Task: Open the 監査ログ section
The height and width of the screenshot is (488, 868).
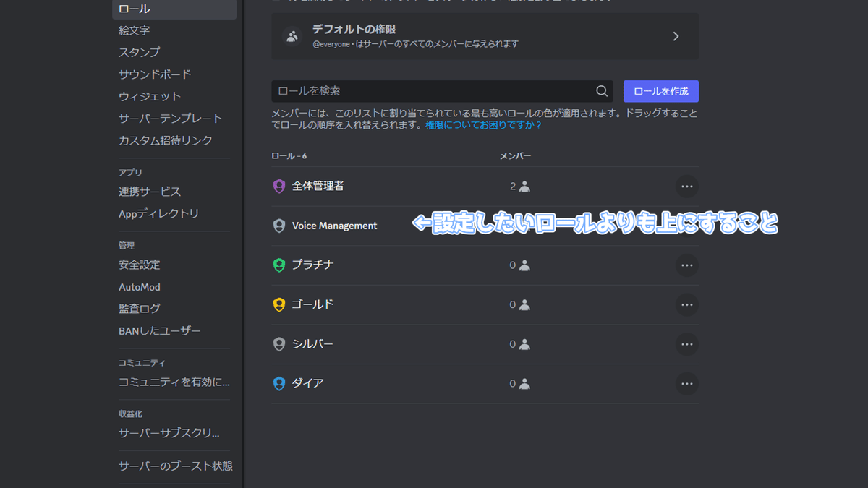Action: tap(139, 309)
